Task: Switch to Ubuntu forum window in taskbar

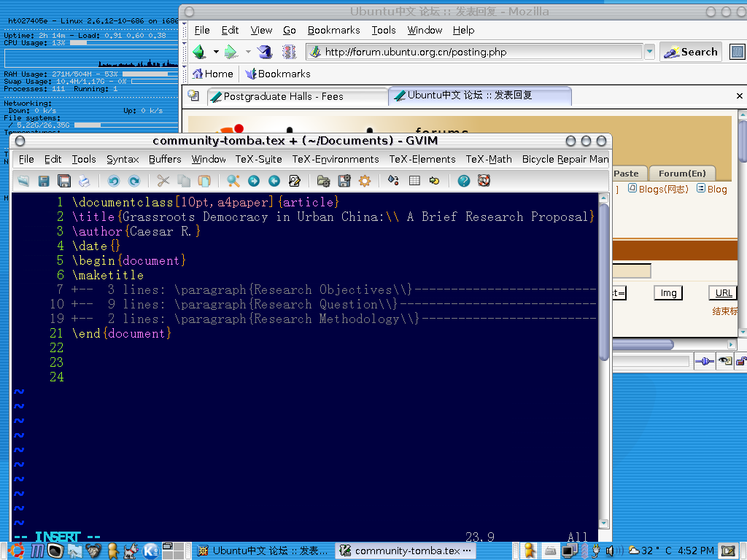Action: click(263, 551)
